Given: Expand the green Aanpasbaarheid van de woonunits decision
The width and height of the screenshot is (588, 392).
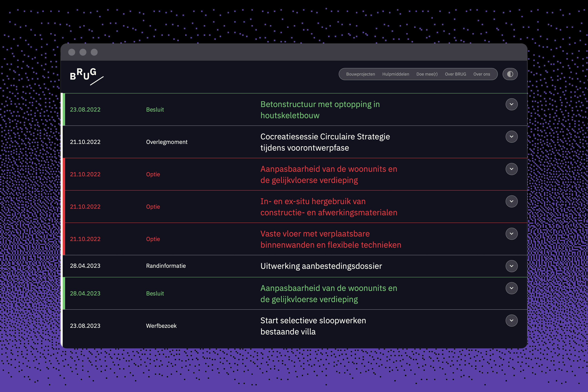Looking at the screenshot, I should pyautogui.click(x=512, y=288).
